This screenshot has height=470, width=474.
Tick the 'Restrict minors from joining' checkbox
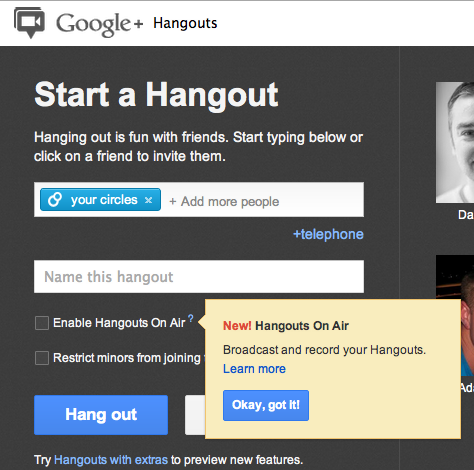click(x=42, y=358)
